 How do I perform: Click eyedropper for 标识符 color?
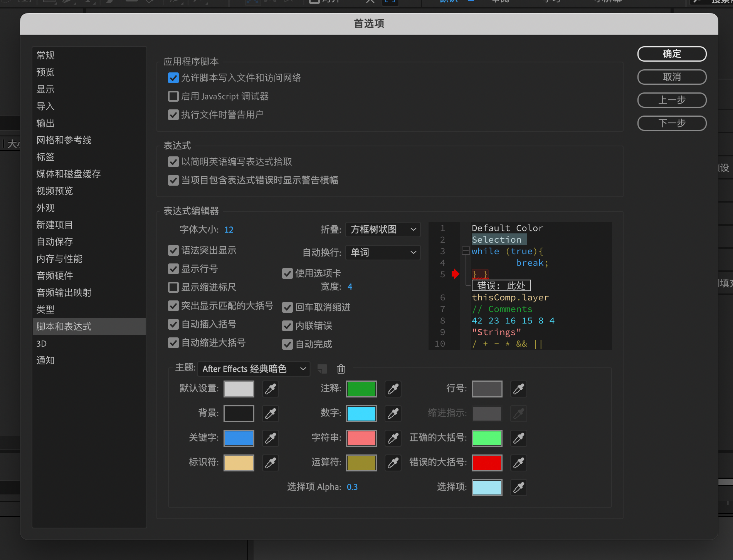click(x=271, y=463)
